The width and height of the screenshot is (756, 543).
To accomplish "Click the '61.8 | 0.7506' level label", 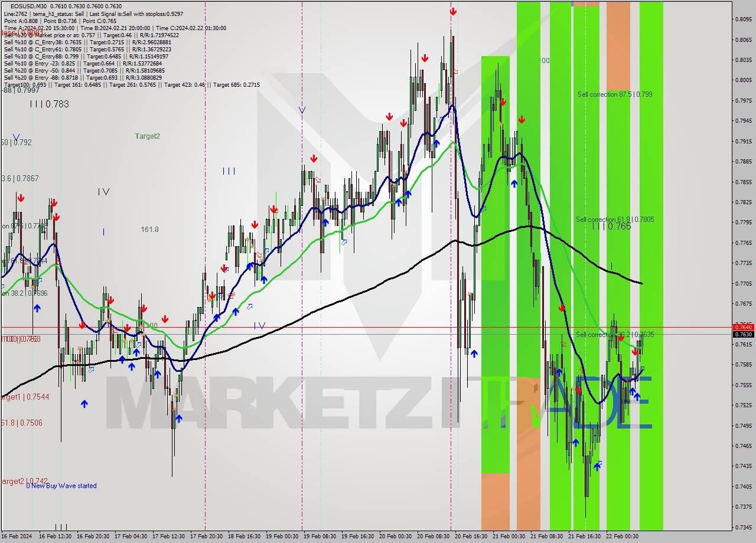I will (21, 423).
